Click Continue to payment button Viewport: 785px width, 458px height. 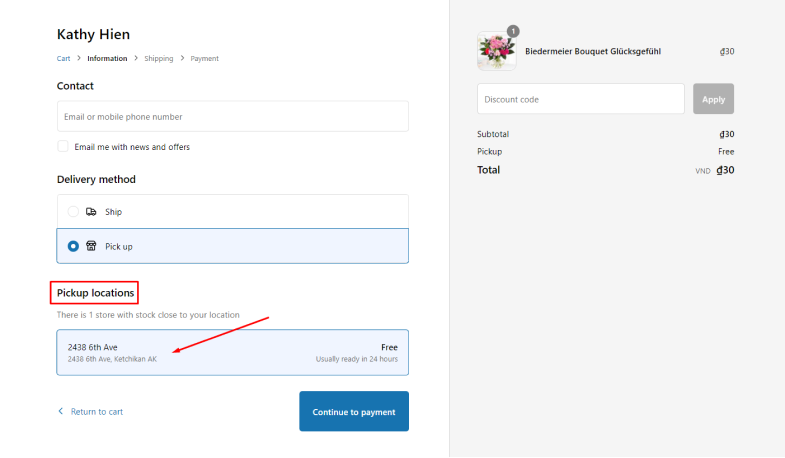[x=354, y=411]
